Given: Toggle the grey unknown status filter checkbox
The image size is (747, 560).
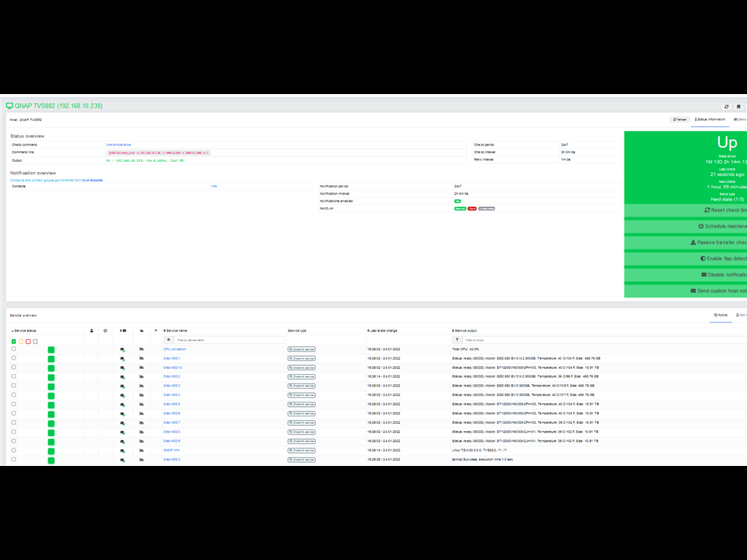Looking at the screenshot, I should 35,341.
